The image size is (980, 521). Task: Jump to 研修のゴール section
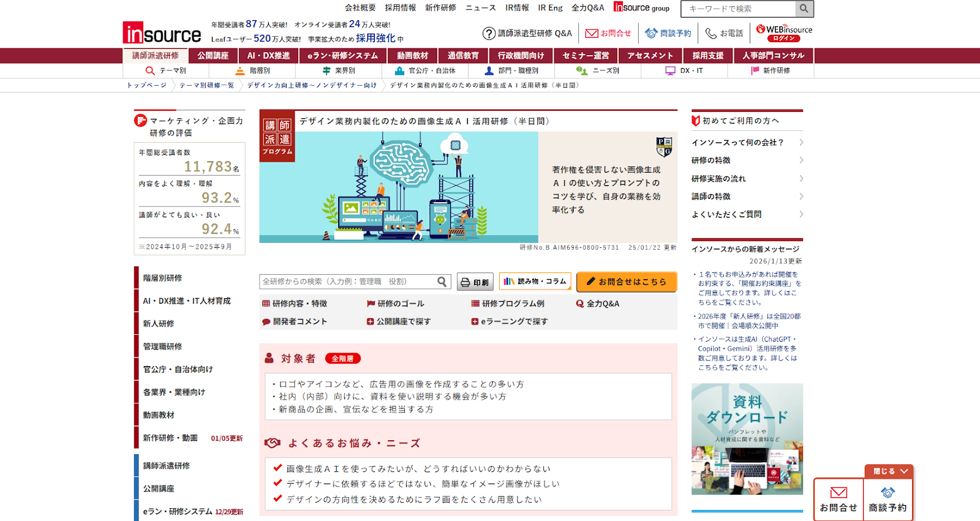click(395, 304)
